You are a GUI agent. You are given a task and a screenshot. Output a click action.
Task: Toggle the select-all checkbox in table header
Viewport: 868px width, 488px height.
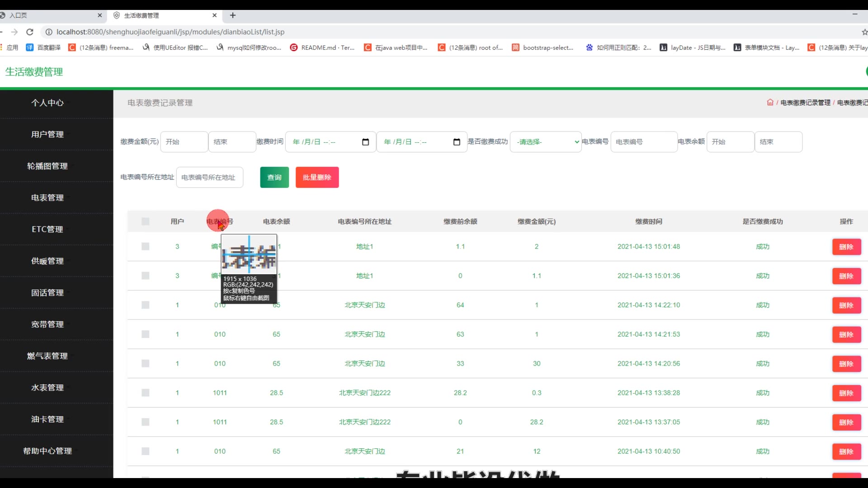(145, 221)
